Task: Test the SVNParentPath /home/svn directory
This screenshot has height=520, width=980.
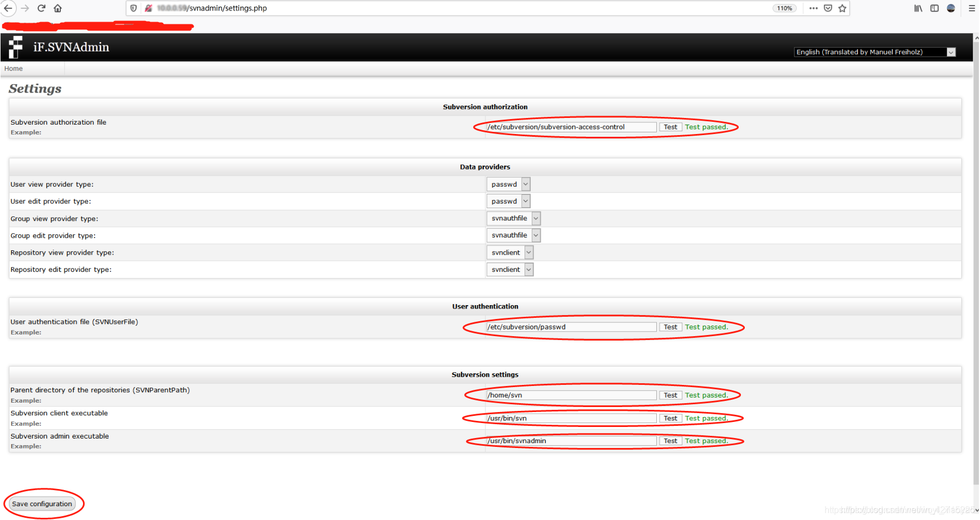Action: pos(670,395)
